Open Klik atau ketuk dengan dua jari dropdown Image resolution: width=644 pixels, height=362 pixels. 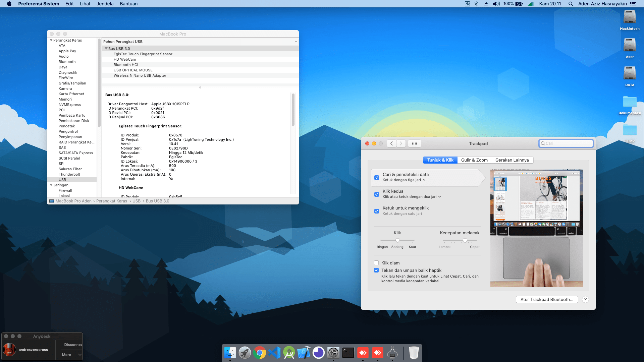click(412, 197)
